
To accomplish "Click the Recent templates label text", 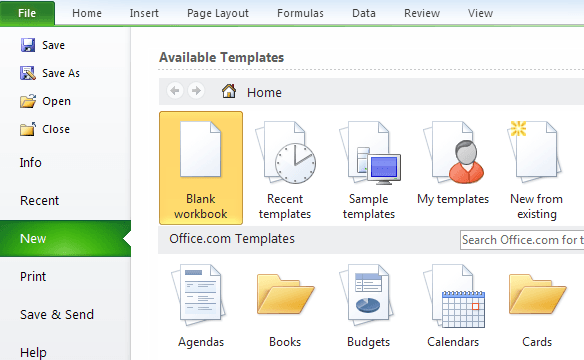I will (x=285, y=206).
